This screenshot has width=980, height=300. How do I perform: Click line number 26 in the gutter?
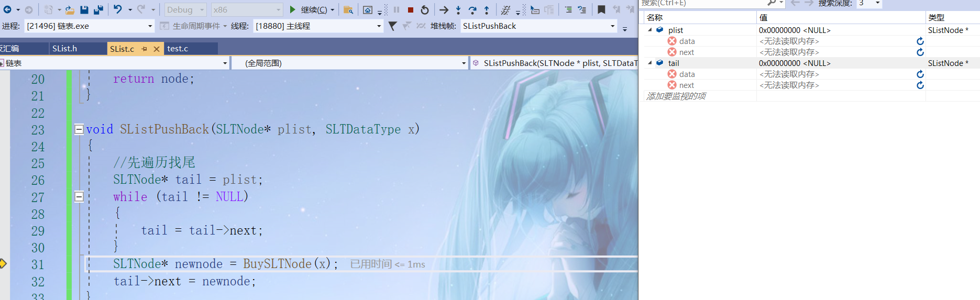(38, 180)
